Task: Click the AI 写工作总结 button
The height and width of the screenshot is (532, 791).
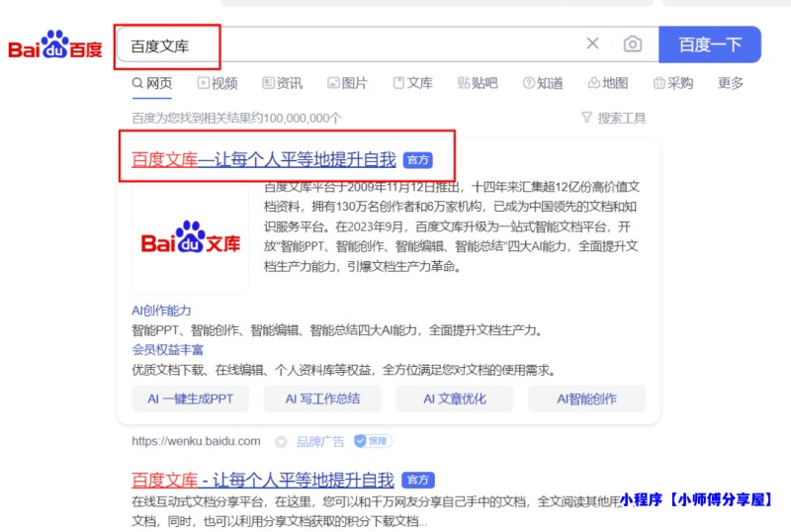Action: 322,399
